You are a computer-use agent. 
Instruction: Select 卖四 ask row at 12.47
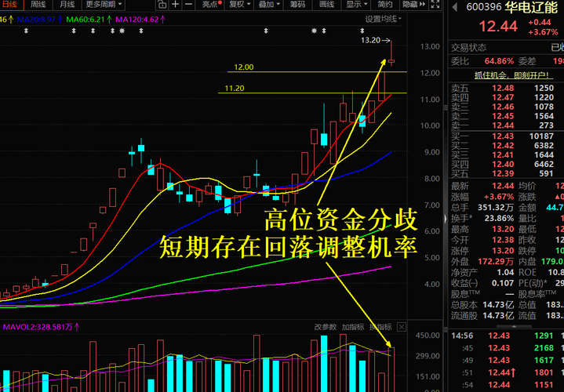(x=506, y=97)
